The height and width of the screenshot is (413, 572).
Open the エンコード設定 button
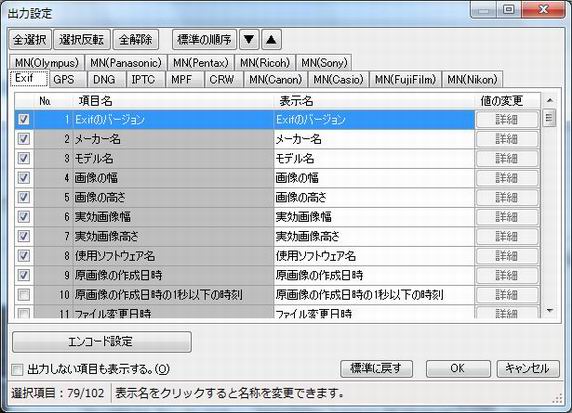(x=102, y=342)
